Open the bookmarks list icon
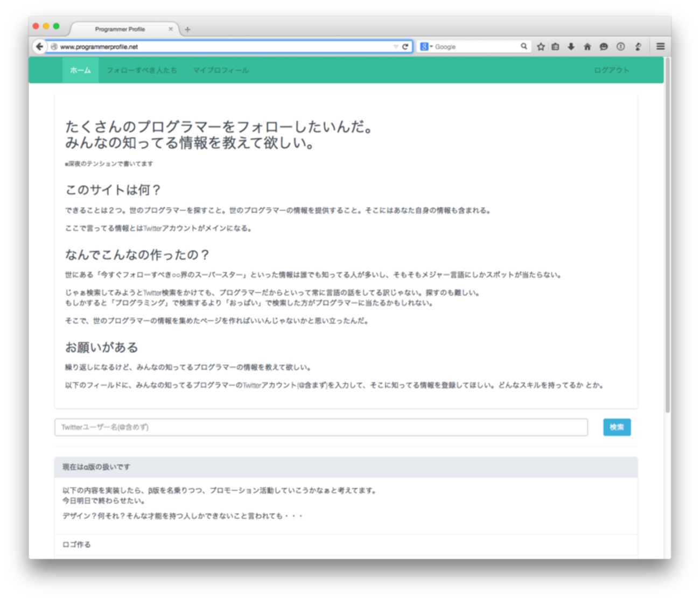 [556, 47]
